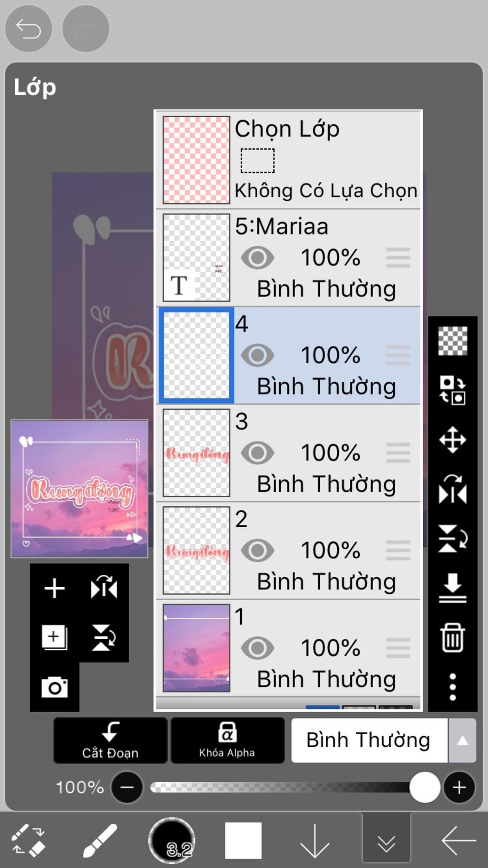Open the three-dots more options menu
Screen dimensions: 488x868
(452, 687)
